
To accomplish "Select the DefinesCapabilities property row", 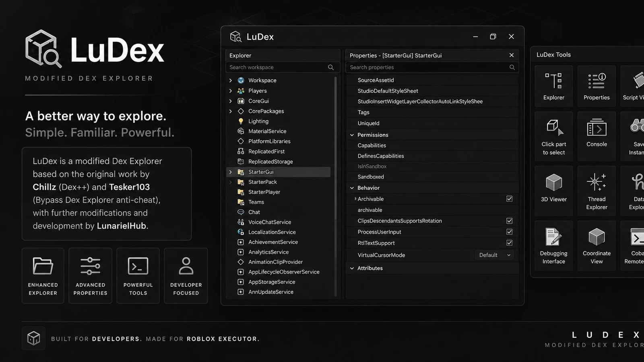I will click(432, 156).
